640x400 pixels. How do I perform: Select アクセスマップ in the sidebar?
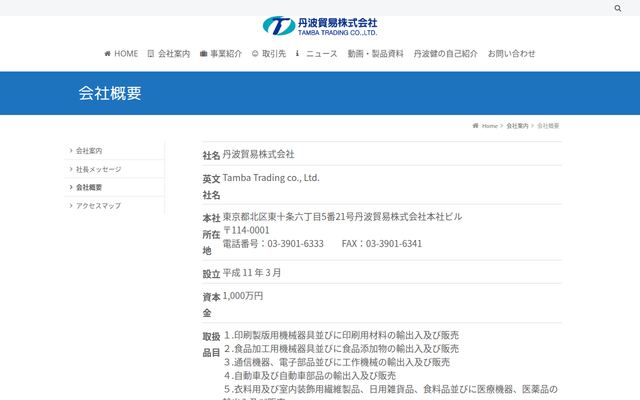(98, 206)
